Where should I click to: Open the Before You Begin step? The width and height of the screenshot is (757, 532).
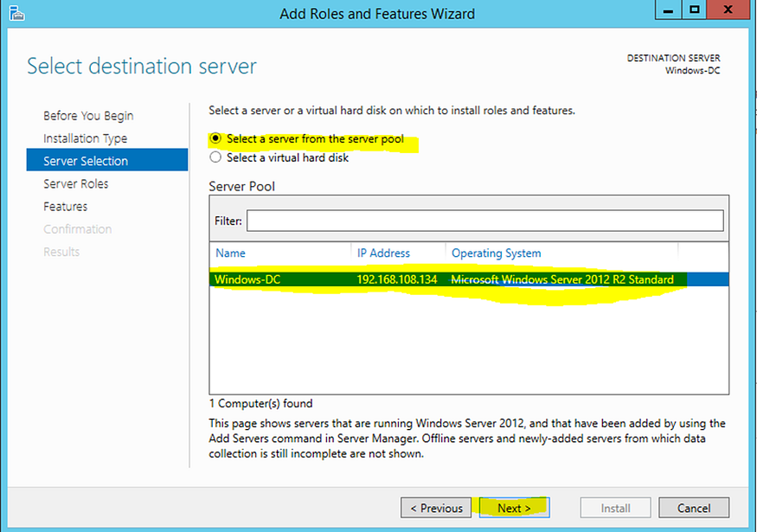pos(88,116)
